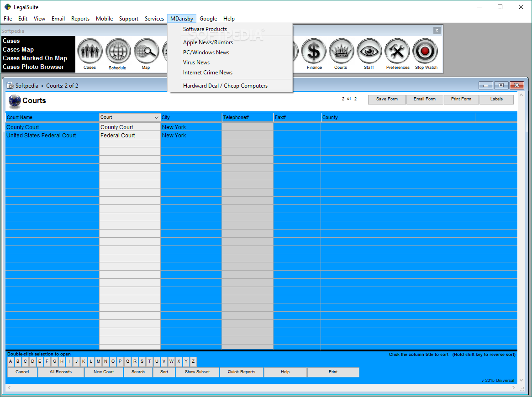Open the File menu

(x=8, y=19)
